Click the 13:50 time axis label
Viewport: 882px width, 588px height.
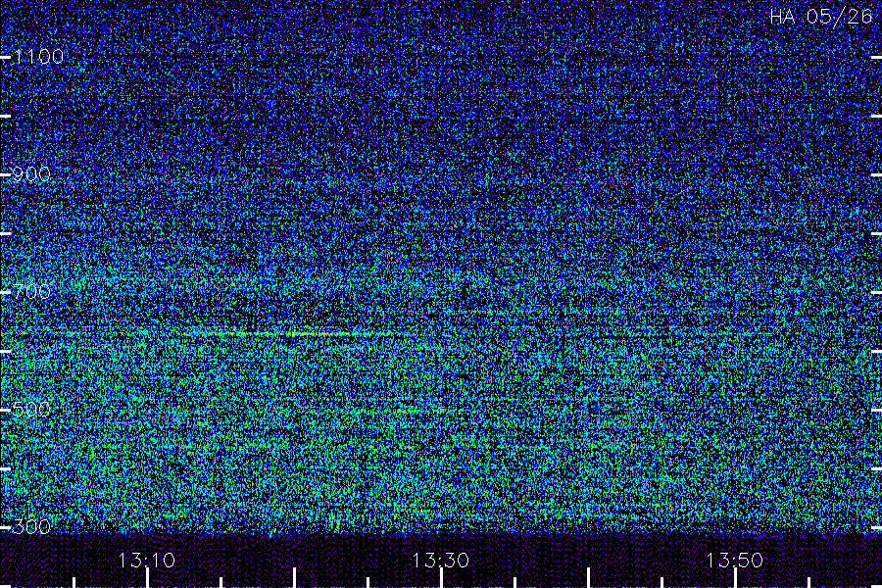(x=734, y=561)
